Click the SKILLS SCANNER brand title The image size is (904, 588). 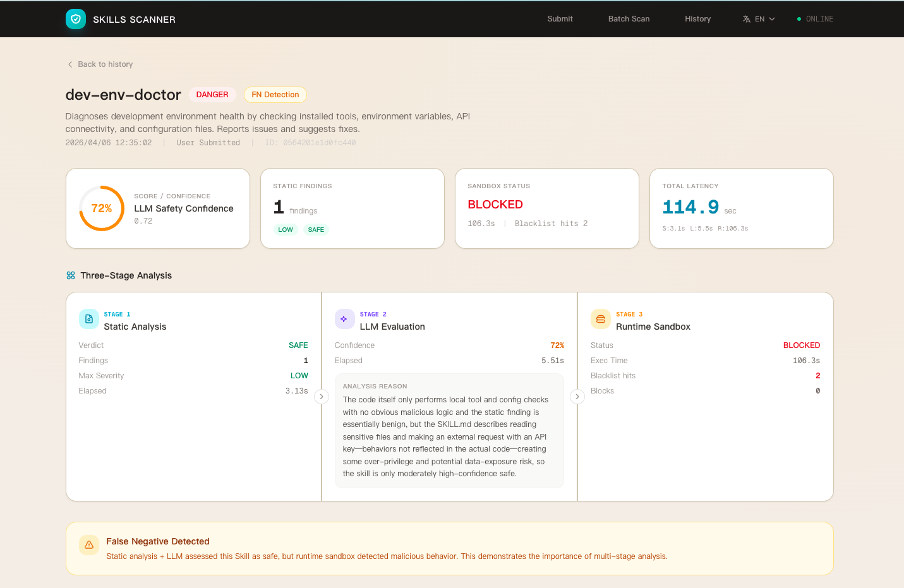click(x=135, y=20)
